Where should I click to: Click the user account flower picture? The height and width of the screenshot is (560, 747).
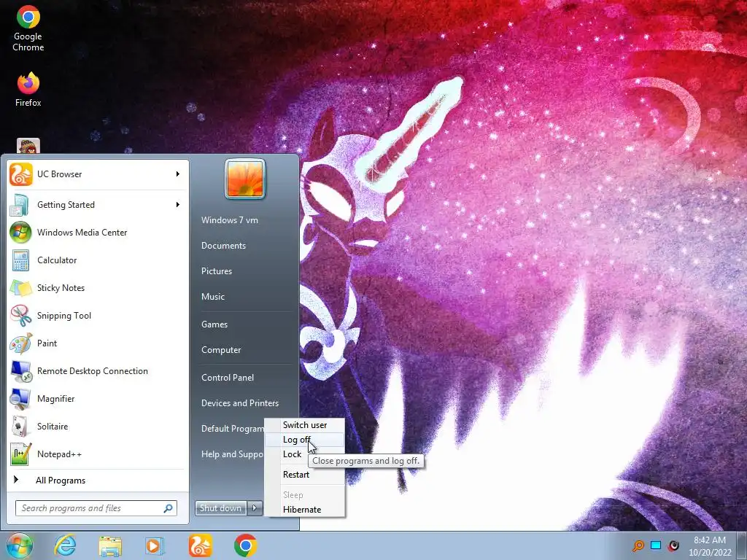tap(245, 179)
